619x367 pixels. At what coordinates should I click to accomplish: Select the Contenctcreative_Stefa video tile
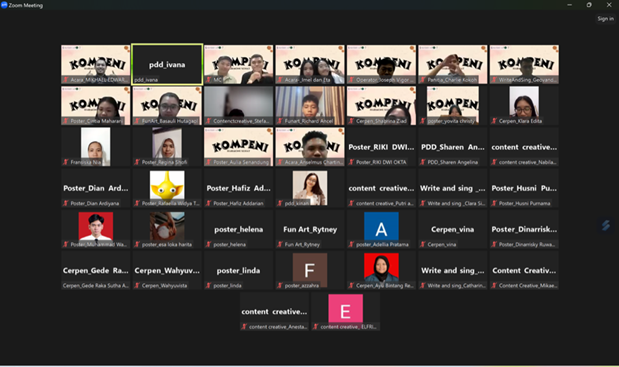point(238,106)
